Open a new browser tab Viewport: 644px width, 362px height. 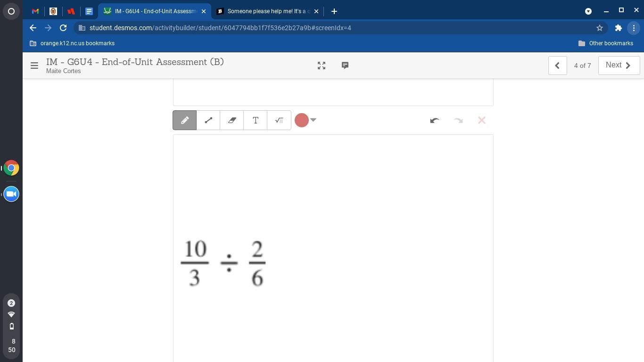click(x=334, y=11)
